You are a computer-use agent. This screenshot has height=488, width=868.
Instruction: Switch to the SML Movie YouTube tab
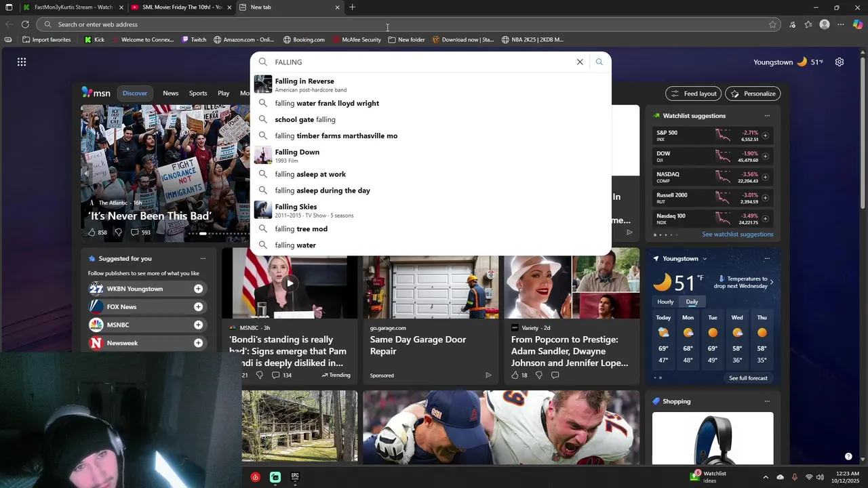[182, 7]
